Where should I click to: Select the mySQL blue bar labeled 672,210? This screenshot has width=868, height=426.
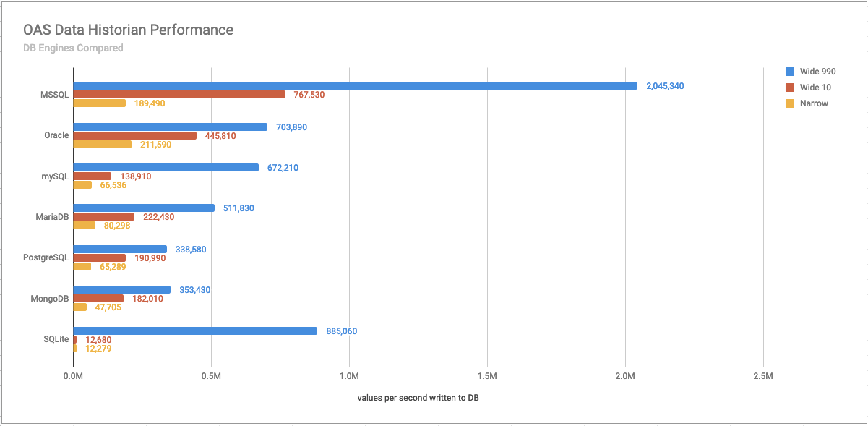click(166, 167)
